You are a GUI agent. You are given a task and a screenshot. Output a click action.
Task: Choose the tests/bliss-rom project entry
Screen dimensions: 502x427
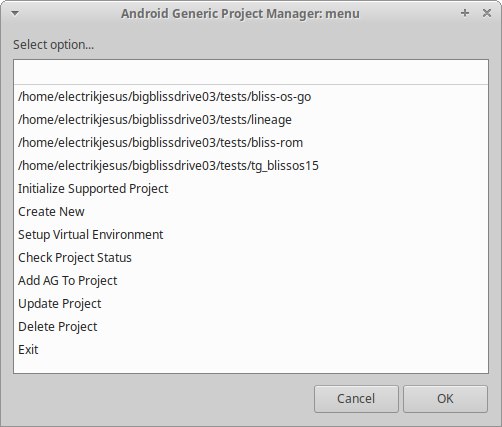click(x=251, y=142)
